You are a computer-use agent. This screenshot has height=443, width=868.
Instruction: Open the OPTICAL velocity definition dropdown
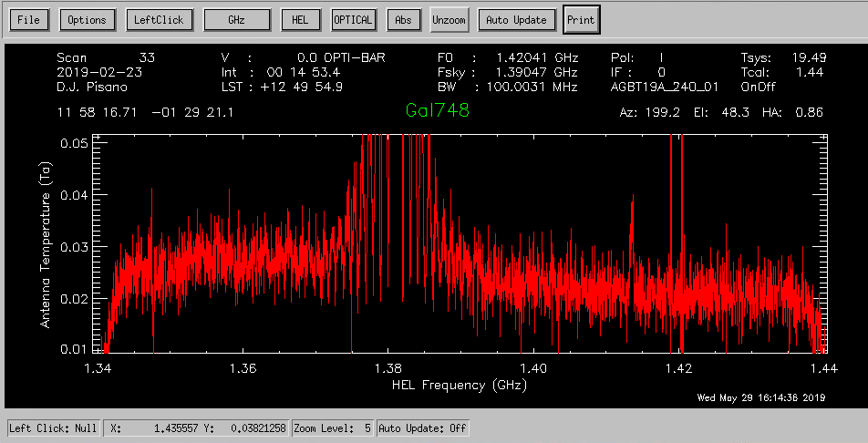coord(353,19)
